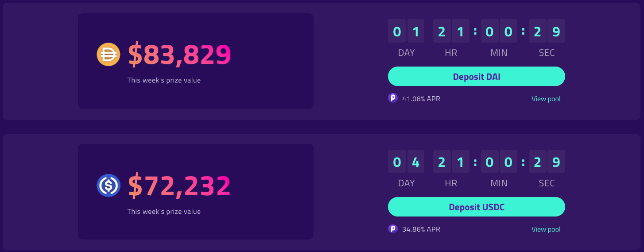Open View pool link for DAI pool
Screen dimensions: 644x252
pos(546,99)
